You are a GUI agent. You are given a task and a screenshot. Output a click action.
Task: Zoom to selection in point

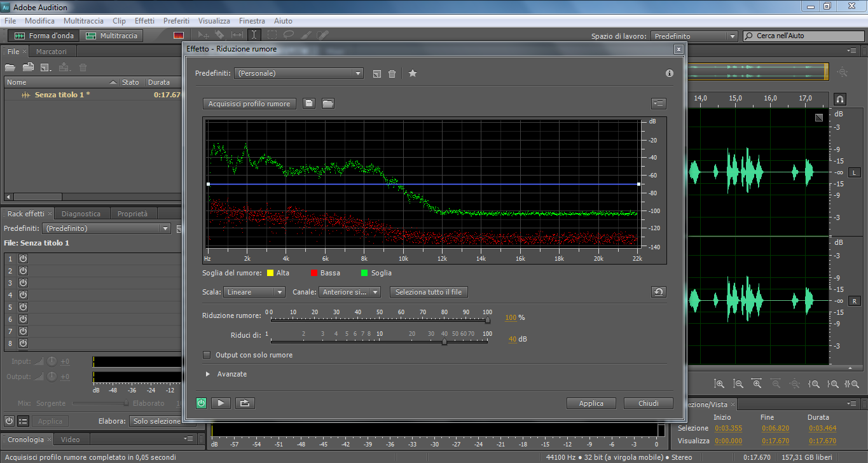[814, 384]
